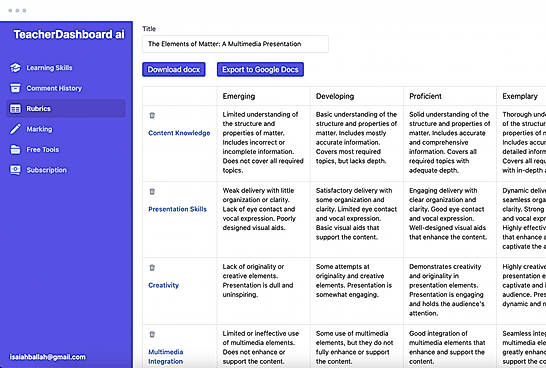Click the Developing column header
This screenshot has height=368, width=546.
click(335, 96)
